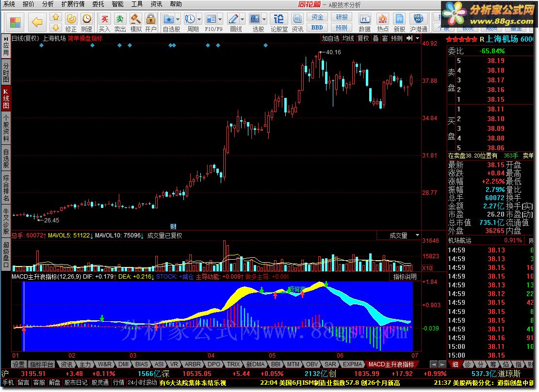Click the colorful home grid icon
Viewport: 539px width, 392px height.
pyautogui.click(x=15, y=23)
